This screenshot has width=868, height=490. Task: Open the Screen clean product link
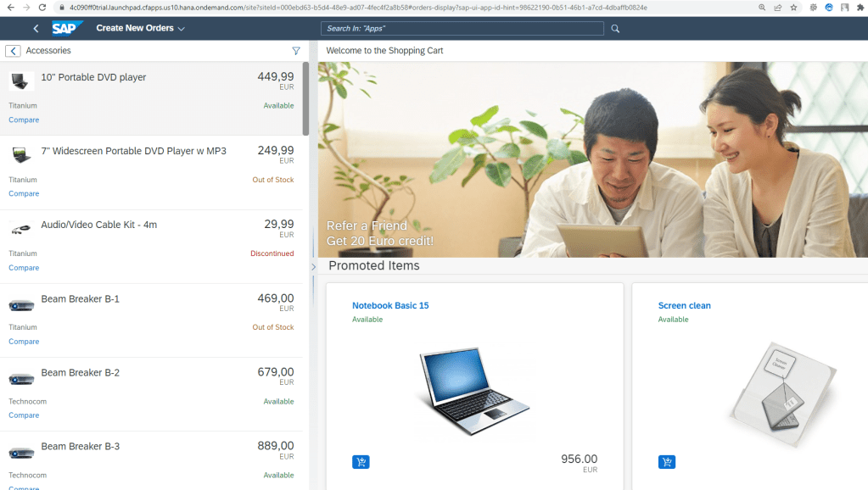[684, 305]
